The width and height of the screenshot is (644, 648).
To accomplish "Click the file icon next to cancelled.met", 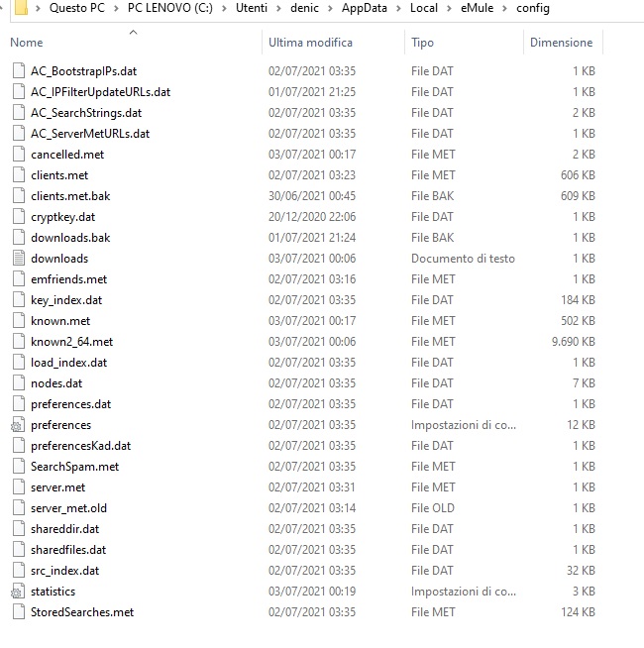I will (x=19, y=154).
